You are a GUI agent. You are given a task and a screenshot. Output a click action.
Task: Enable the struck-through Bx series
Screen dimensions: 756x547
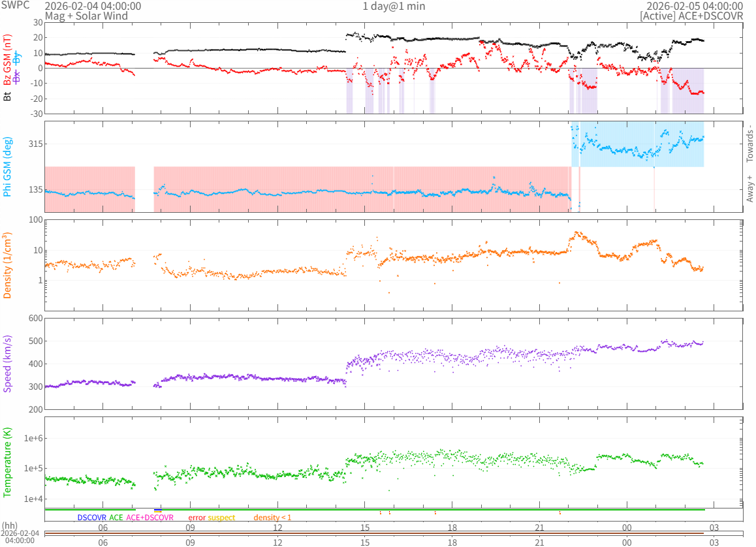17,76
